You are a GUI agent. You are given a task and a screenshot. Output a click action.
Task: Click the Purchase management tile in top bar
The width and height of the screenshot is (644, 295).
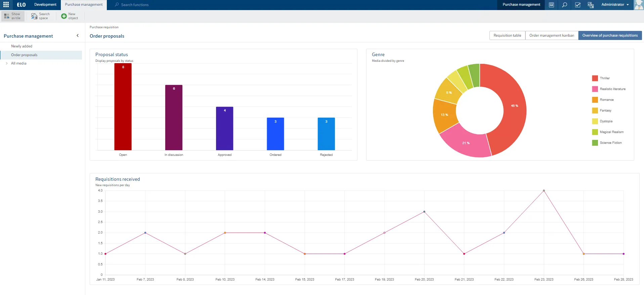click(x=521, y=5)
